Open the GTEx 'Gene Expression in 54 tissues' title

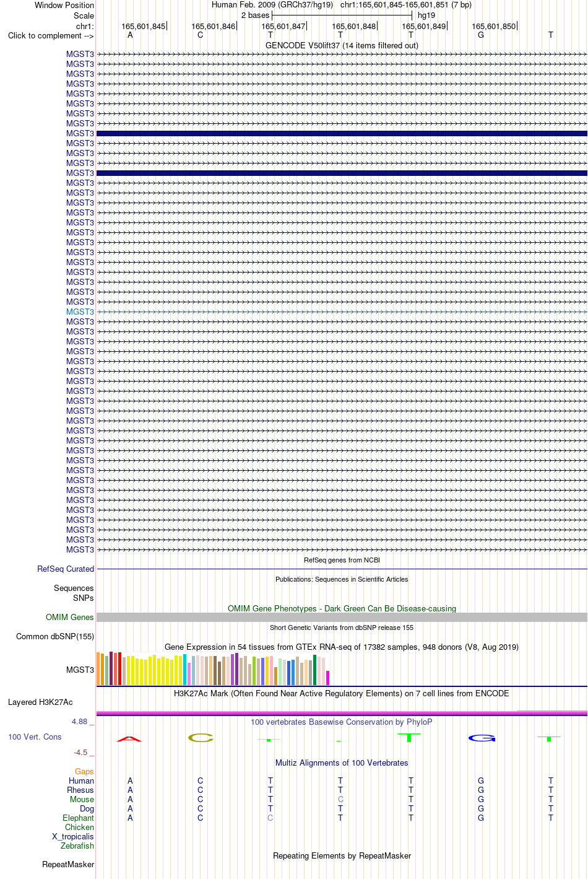342,647
